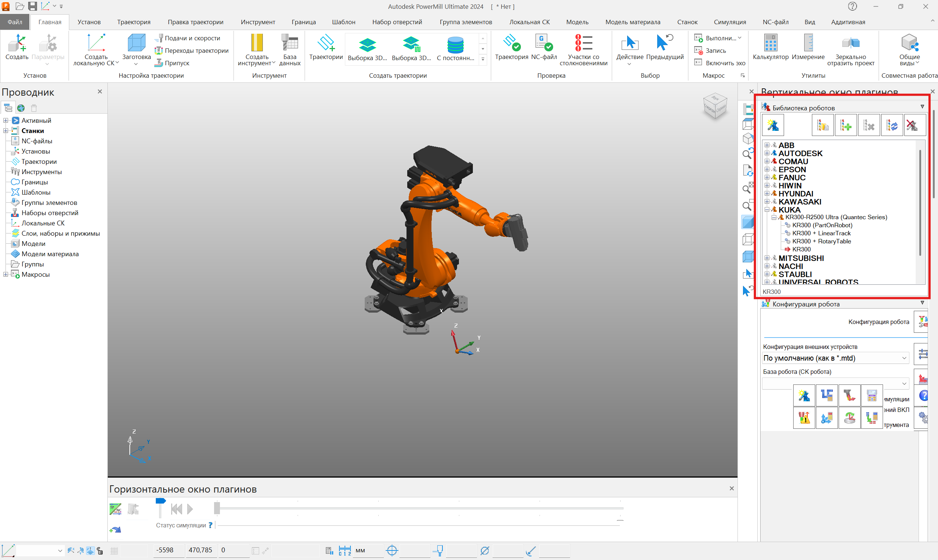Image resolution: width=938 pixels, height=560 pixels.
Task: Click the Предыдущий selection icon
Action: 665,47
